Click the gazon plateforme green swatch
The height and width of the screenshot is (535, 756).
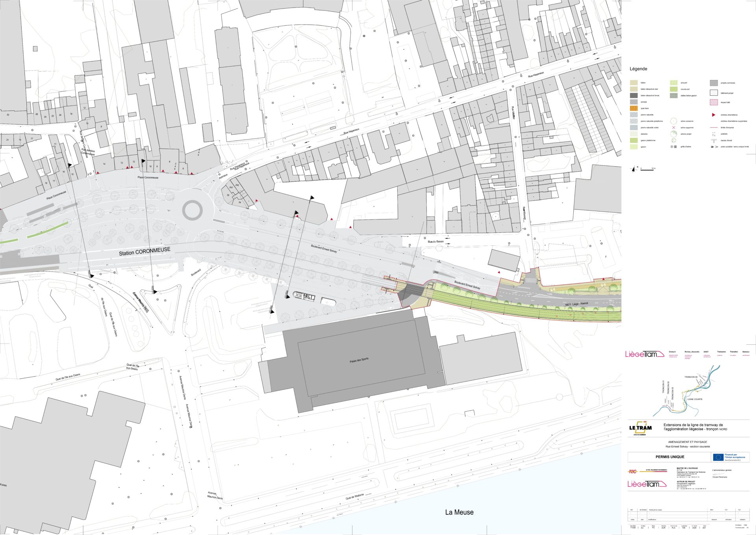coord(634,140)
